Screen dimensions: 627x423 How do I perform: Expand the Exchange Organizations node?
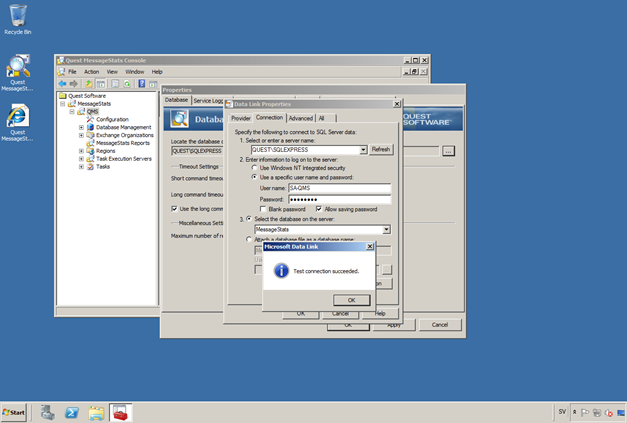pos(81,135)
